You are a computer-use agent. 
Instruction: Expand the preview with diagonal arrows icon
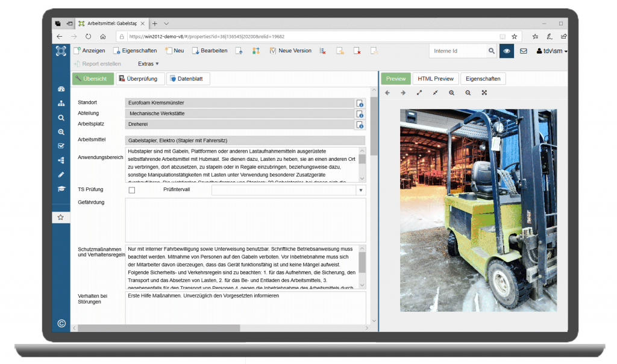point(419,93)
